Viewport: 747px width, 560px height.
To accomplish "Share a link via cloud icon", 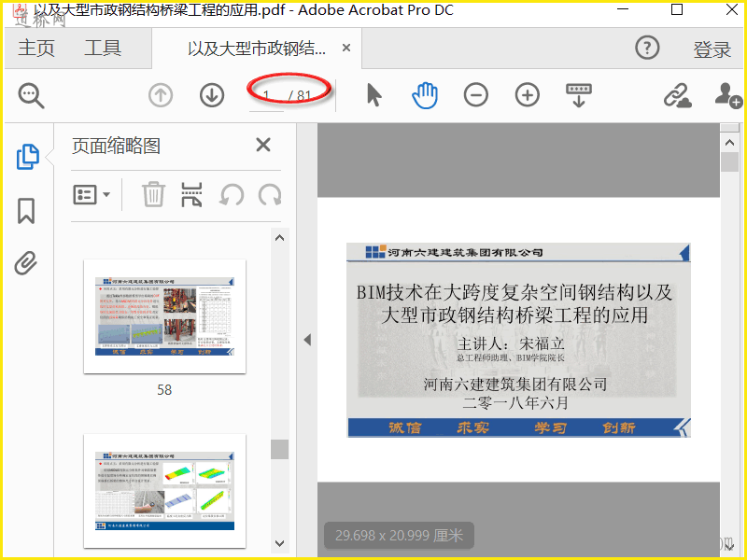I will coord(677,96).
